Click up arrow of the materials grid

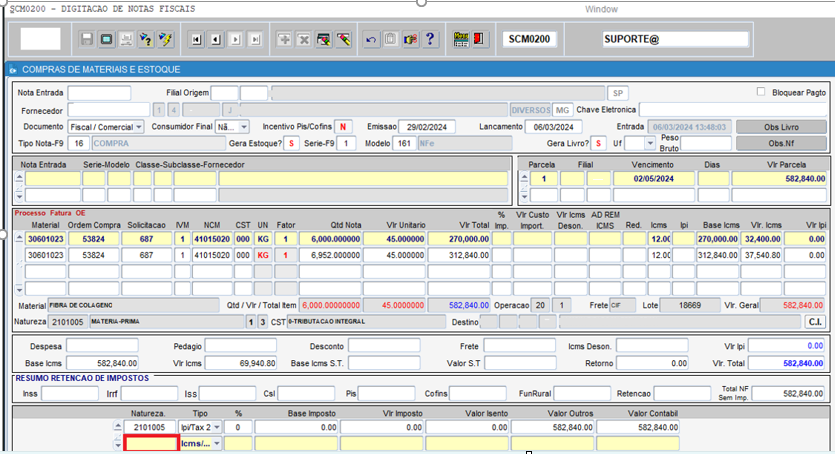point(19,238)
